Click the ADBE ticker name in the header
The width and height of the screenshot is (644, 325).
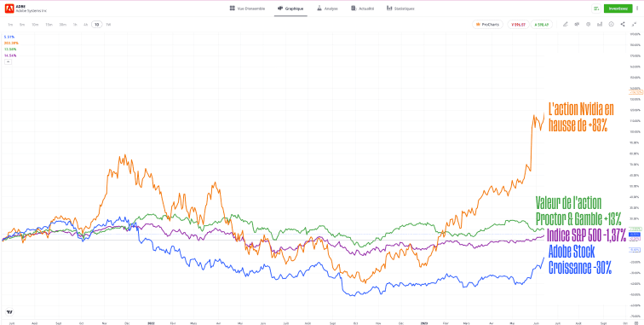pyautogui.click(x=20, y=6)
